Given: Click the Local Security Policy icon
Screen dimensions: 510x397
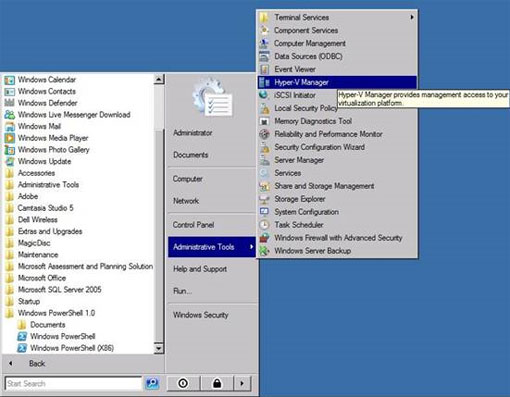Looking at the screenshot, I should click(x=264, y=108).
